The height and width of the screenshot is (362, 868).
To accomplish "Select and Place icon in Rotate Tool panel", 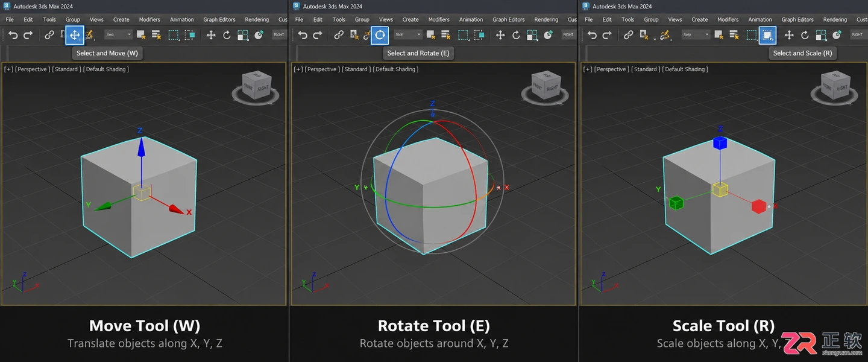I will point(549,35).
